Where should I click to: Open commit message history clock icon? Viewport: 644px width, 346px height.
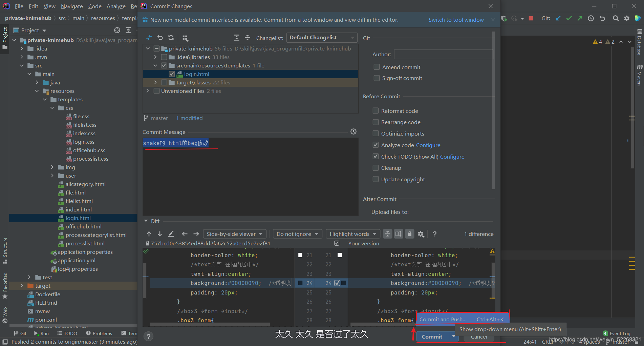tap(353, 131)
